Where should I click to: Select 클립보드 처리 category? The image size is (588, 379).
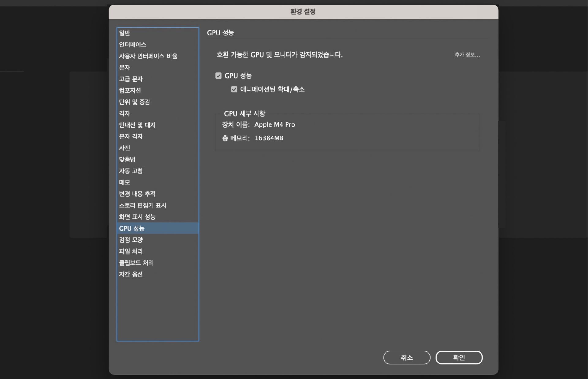tap(136, 263)
